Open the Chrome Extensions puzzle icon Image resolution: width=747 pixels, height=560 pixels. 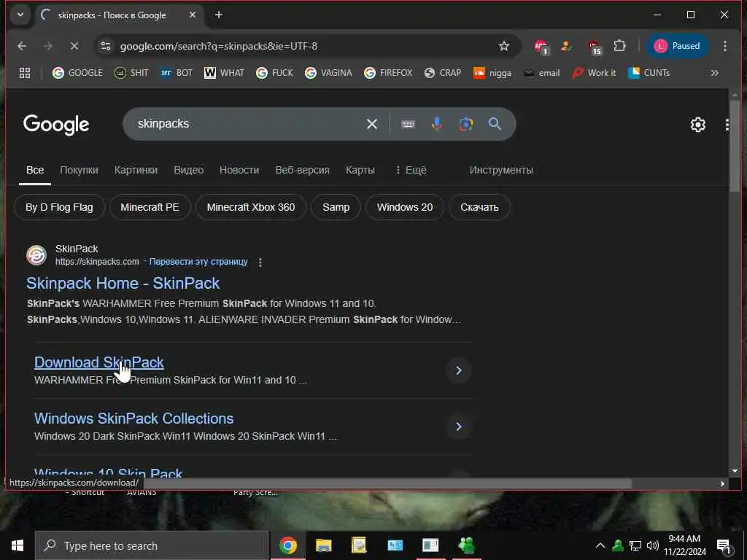point(619,46)
